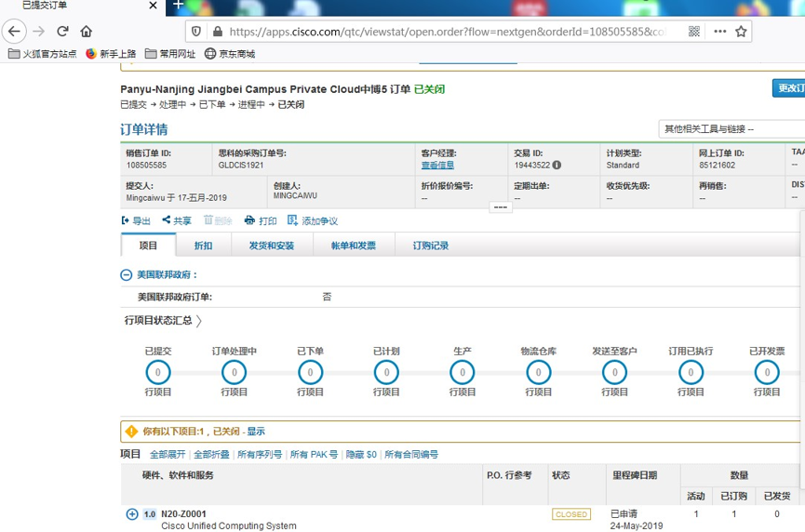Switch to 发货和安装 tab

pos(272,246)
